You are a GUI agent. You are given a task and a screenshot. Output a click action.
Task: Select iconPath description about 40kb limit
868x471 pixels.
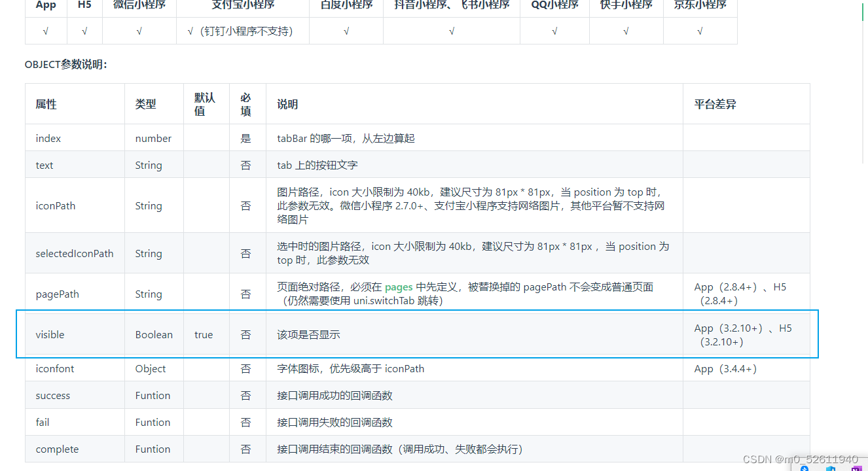(x=471, y=205)
